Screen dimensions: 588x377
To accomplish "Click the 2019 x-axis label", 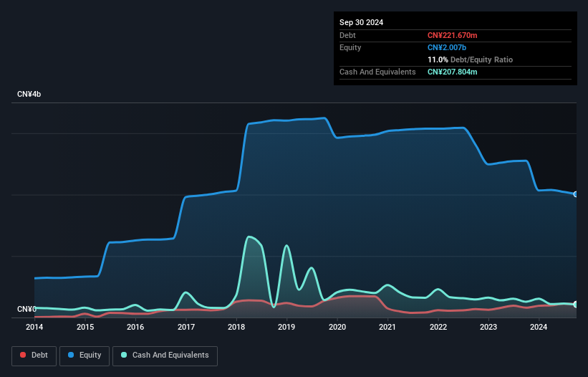I will tap(286, 327).
